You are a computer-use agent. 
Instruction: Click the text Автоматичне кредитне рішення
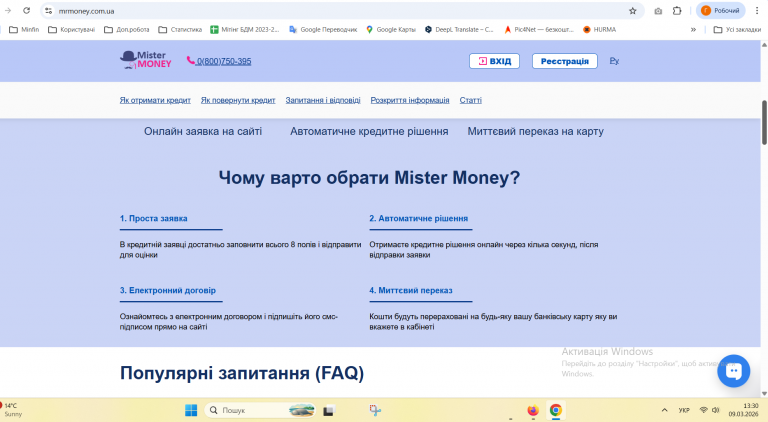click(369, 131)
